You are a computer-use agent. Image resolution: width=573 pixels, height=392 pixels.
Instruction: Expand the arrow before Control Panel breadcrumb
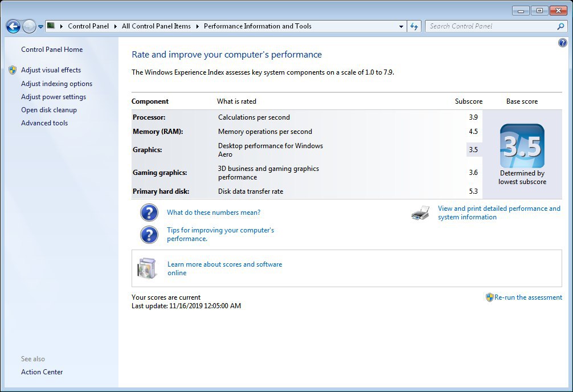click(x=62, y=26)
